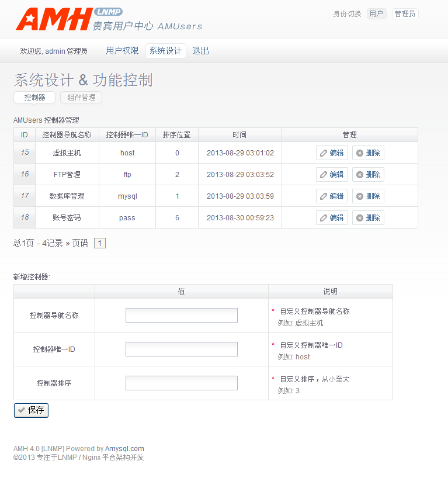Delete the 数据库管理 mysql controller
The height and width of the screenshot is (485, 448).
coord(368,196)
